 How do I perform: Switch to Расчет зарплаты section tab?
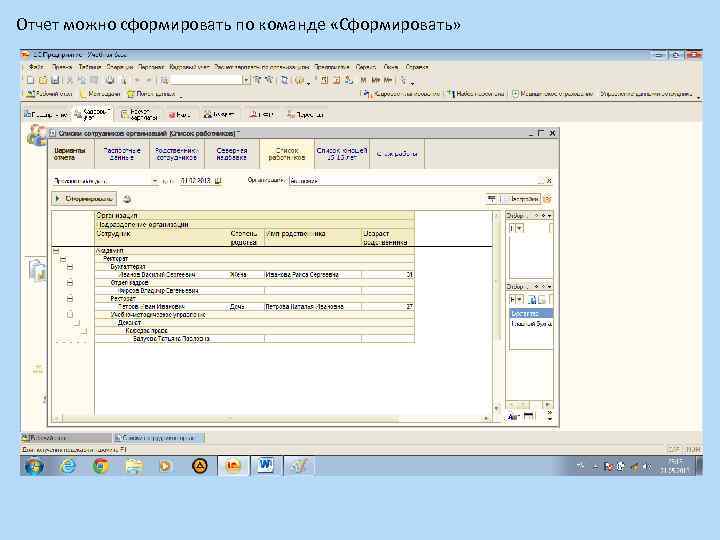tap(140, 114)
